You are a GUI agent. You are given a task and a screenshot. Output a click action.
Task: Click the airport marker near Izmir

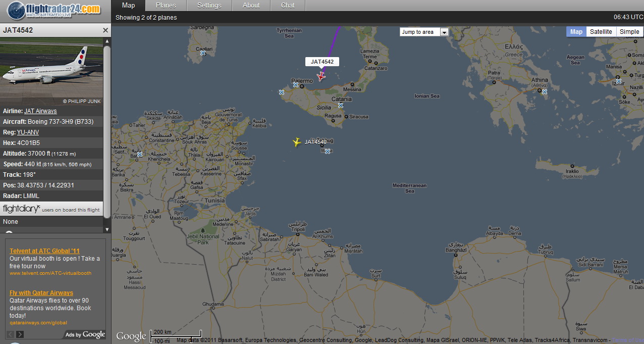[619, 81]
